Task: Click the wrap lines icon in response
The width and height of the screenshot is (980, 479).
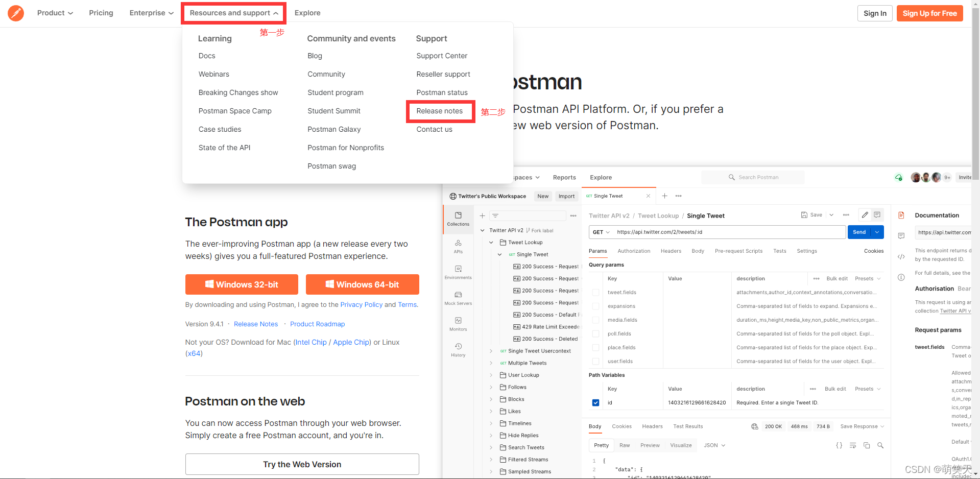Action: pyautogui.click(x=853, y=445)
